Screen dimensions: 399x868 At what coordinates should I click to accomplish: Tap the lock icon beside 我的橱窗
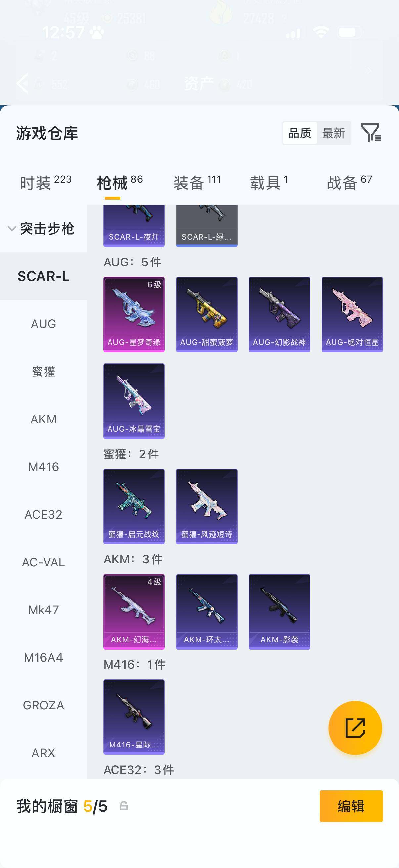[x=124, y=806]
